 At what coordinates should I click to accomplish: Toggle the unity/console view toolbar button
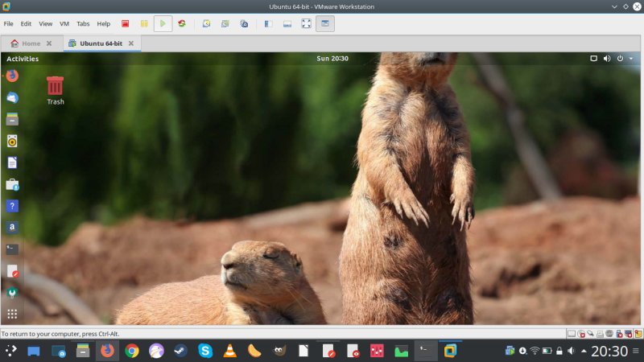(325, 23)
